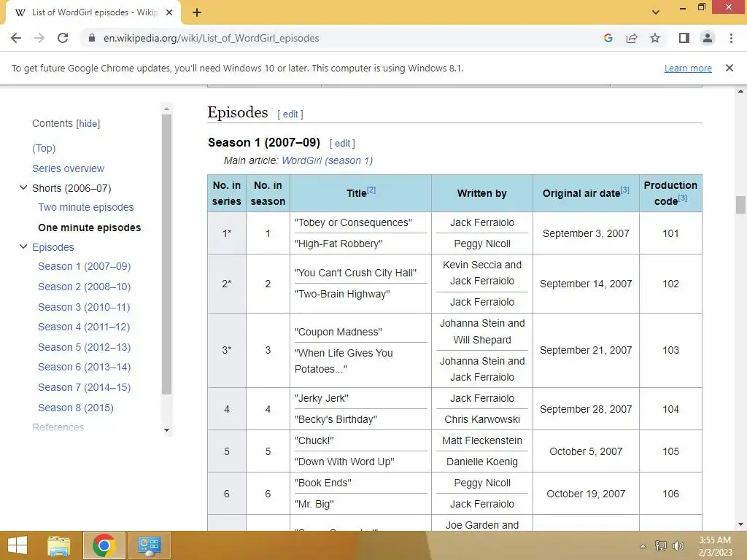Jump to Season 2 (2008–10)

click(85, 287)
